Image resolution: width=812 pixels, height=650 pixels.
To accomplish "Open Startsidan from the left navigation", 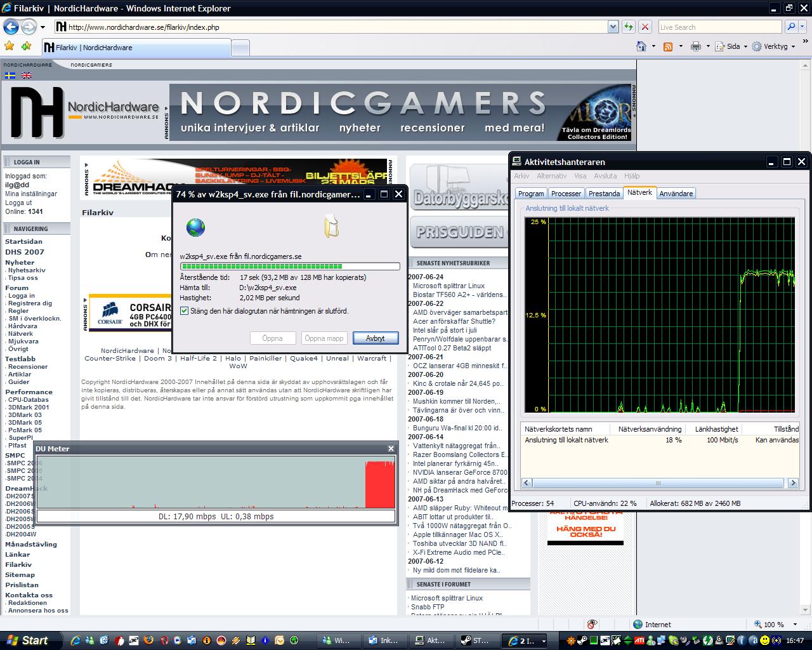I will coord(24,241).
